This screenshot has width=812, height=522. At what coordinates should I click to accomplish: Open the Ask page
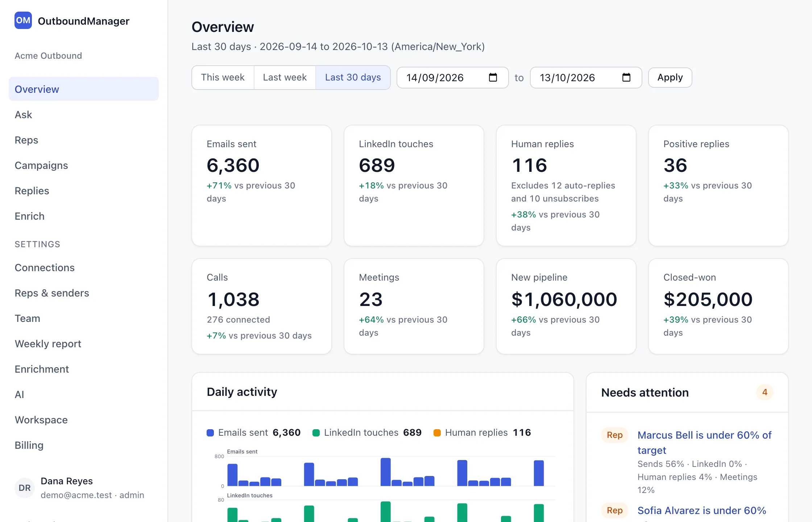tap(84, 115)
